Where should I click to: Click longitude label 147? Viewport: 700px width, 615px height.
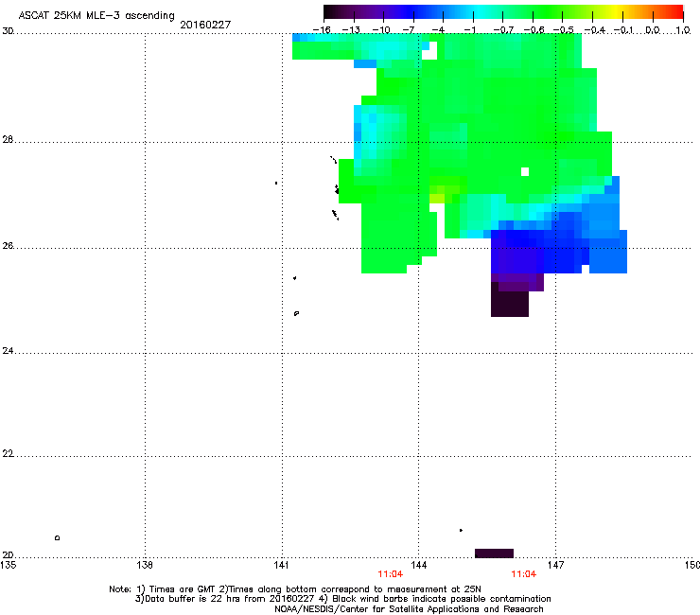556,565
